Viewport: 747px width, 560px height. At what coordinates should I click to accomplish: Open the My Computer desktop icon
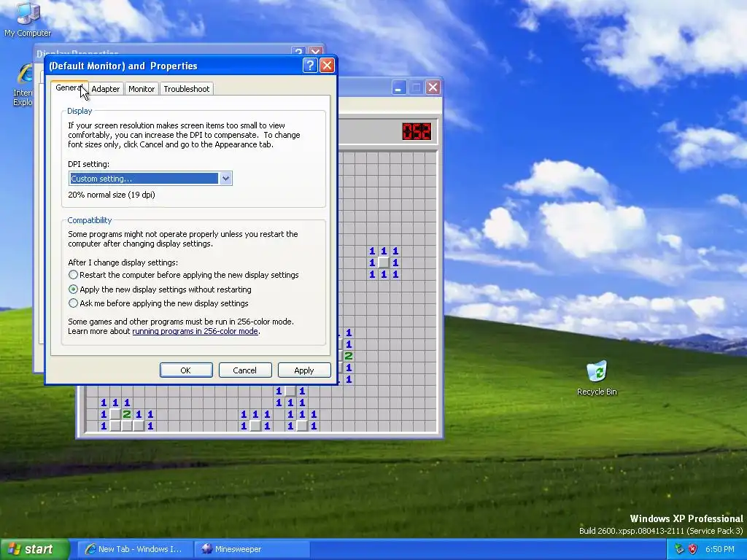click(28, 19)
